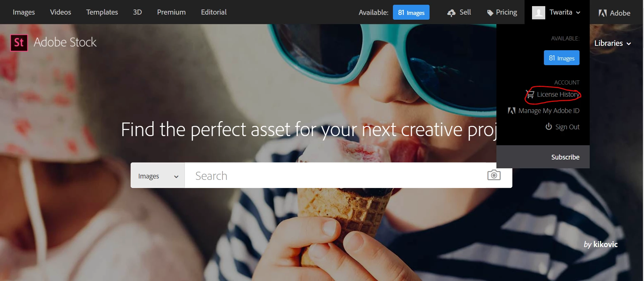Open the Sell link
This screenshot has width=644, height=281.
(465, 12)
